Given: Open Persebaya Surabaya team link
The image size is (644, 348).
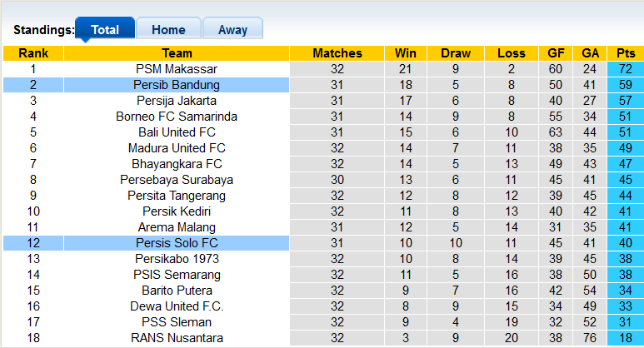Looking at the screenshot, I should pos(177,180).
